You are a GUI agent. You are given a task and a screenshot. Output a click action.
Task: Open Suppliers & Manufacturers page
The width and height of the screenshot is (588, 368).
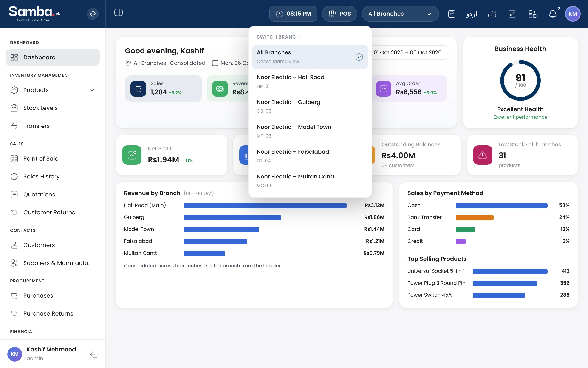52,263
